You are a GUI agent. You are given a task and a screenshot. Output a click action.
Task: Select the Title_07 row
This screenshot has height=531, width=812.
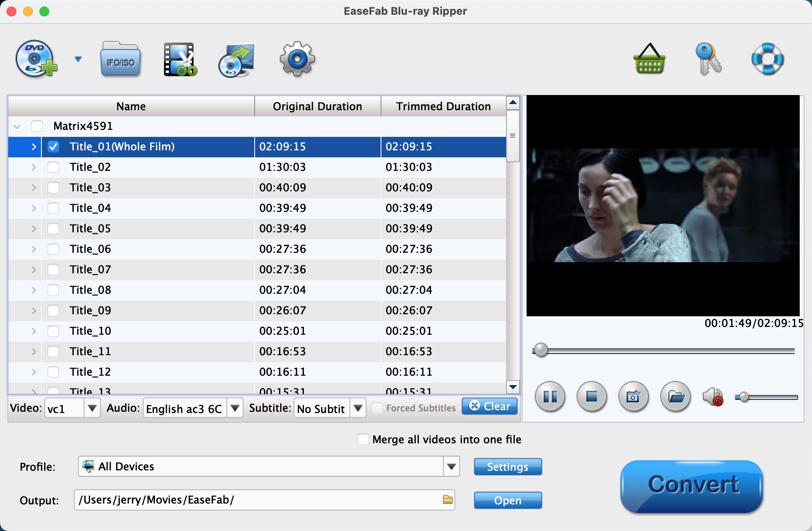coord(257,270)
